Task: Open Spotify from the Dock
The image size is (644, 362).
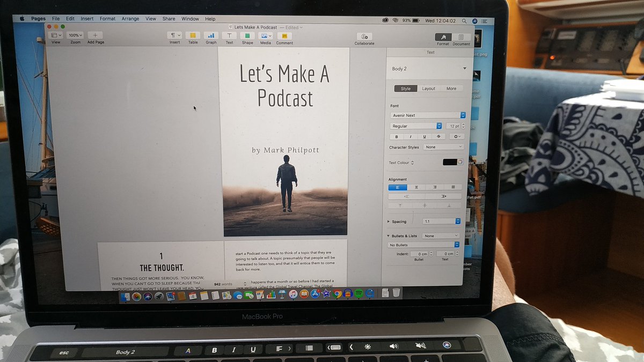Action: [358, 293]
